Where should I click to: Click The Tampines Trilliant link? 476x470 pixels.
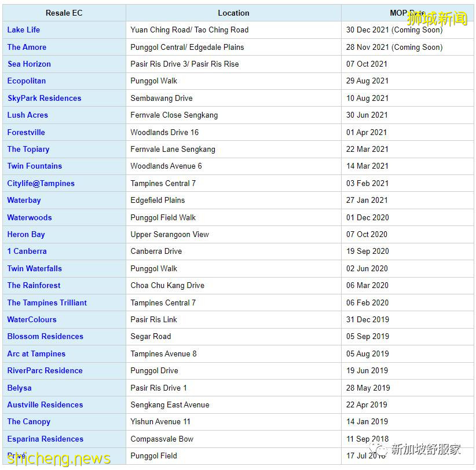(47, 303)
